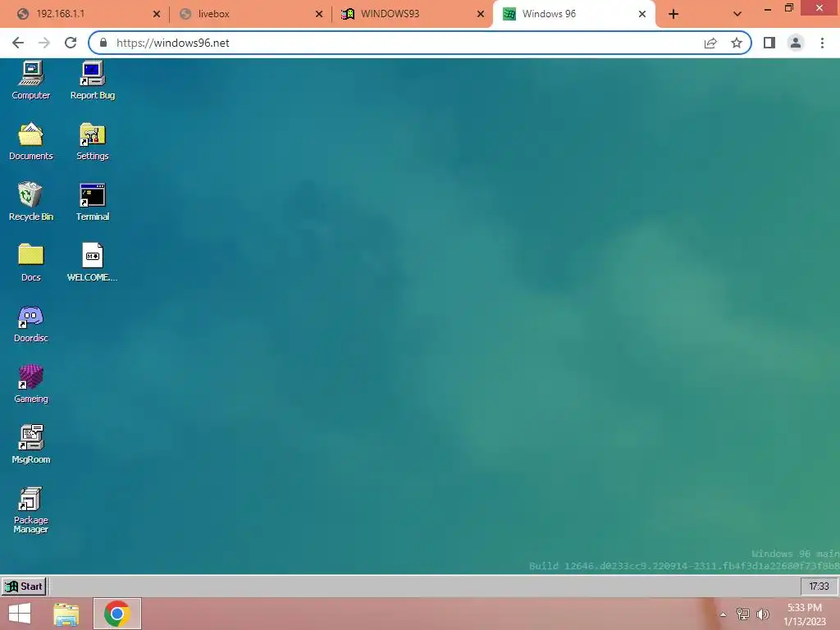
Task: Open the Computer desktop icon
Action: [x=30, y=80]
